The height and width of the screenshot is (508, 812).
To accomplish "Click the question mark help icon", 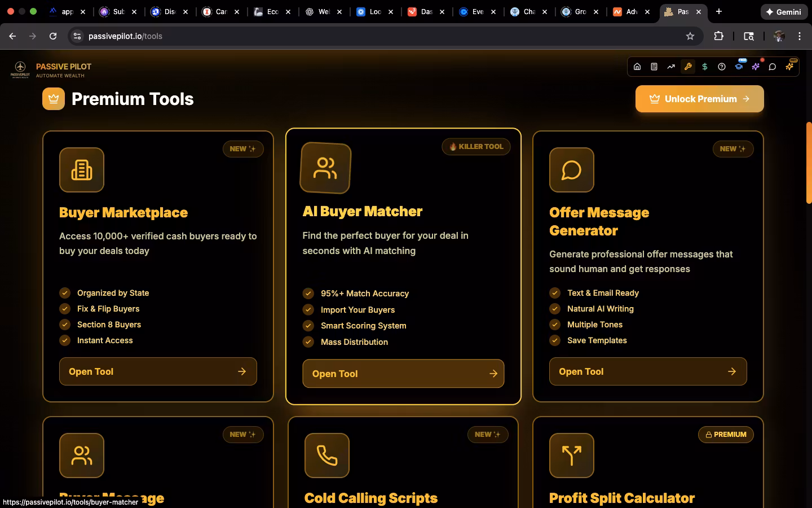I will click(x=722, y=67).
